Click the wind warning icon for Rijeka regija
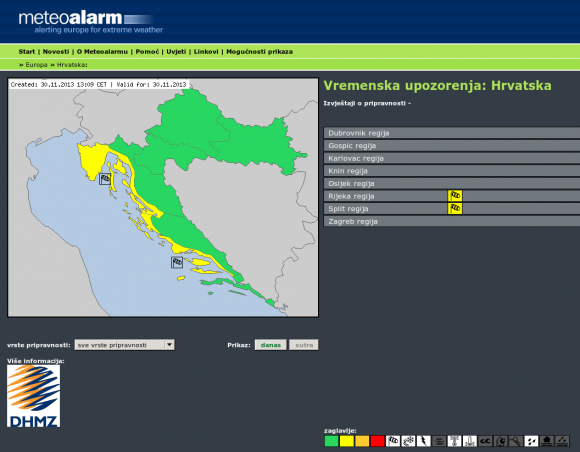 coord(455,196)
